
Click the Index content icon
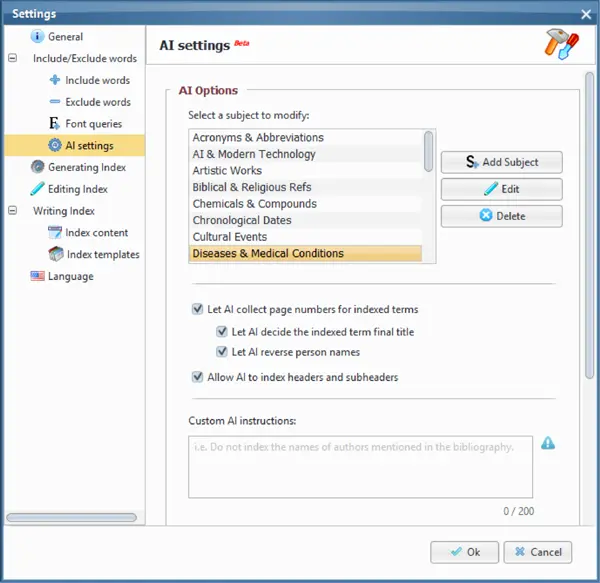(55, 232)
